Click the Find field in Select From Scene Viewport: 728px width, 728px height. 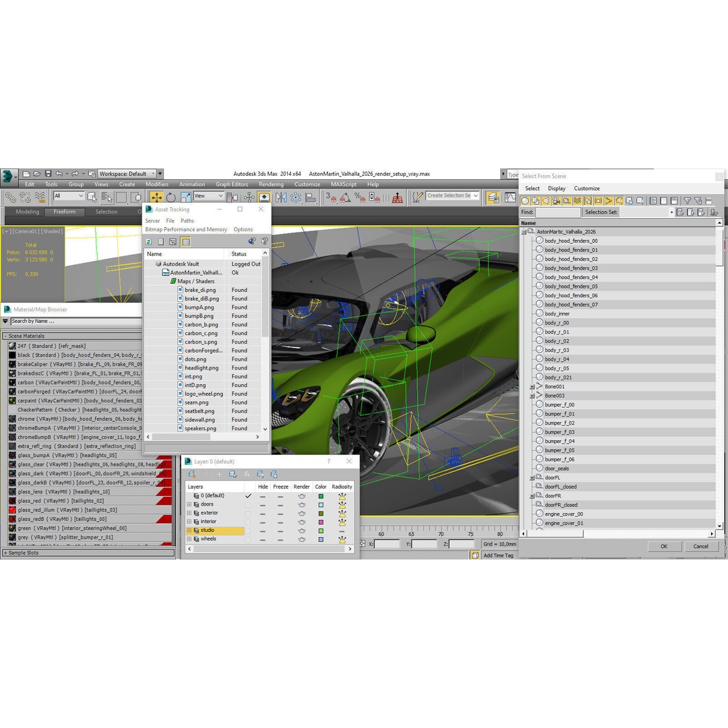pyautogui.click(x=557, y=212)
